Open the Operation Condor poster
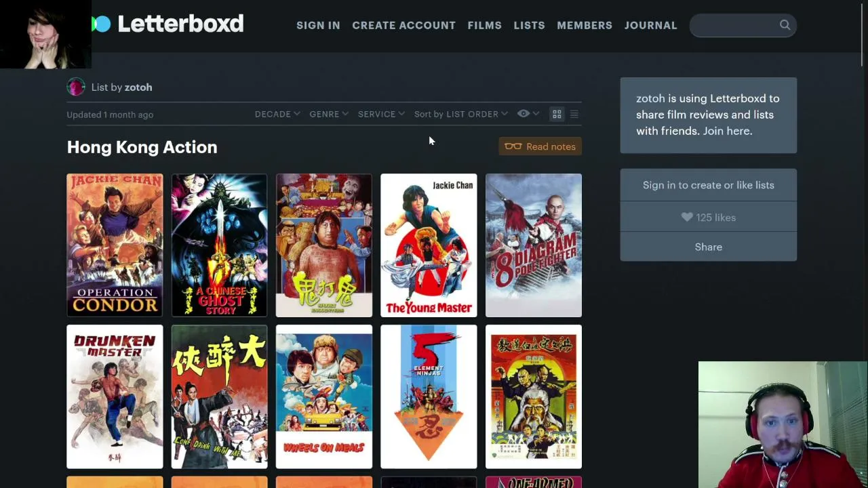 point(115,245)
